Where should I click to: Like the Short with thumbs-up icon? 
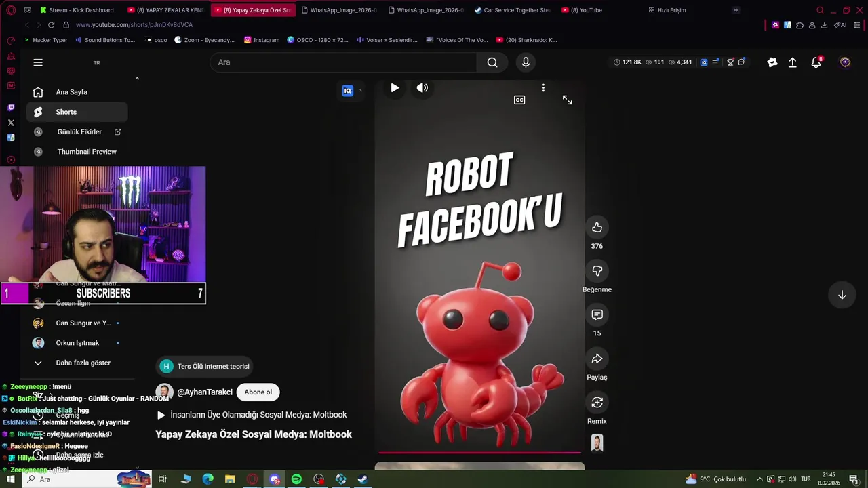click(x=597, y=227)
